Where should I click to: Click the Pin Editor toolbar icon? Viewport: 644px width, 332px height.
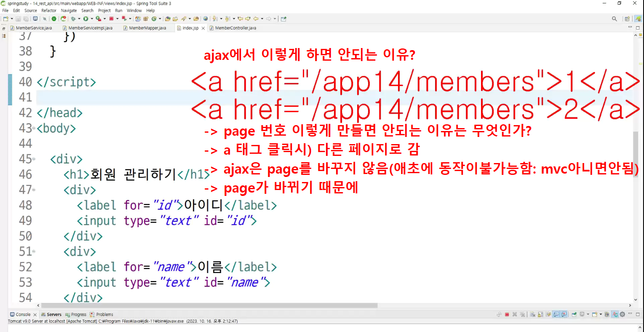point(283,19)
